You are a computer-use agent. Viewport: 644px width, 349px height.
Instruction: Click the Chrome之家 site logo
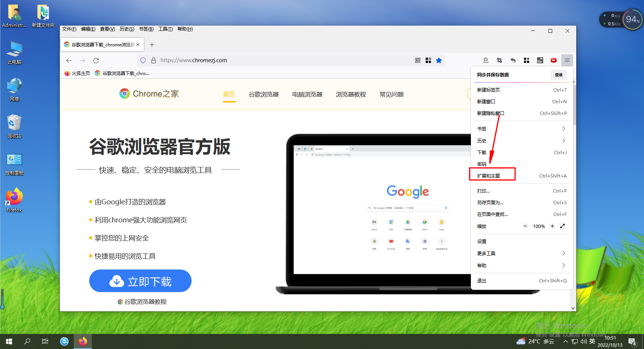tap(149, 93)
